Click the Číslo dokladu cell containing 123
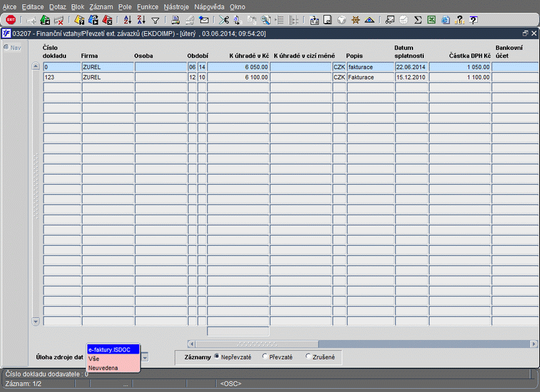 [x=62, y=77]
